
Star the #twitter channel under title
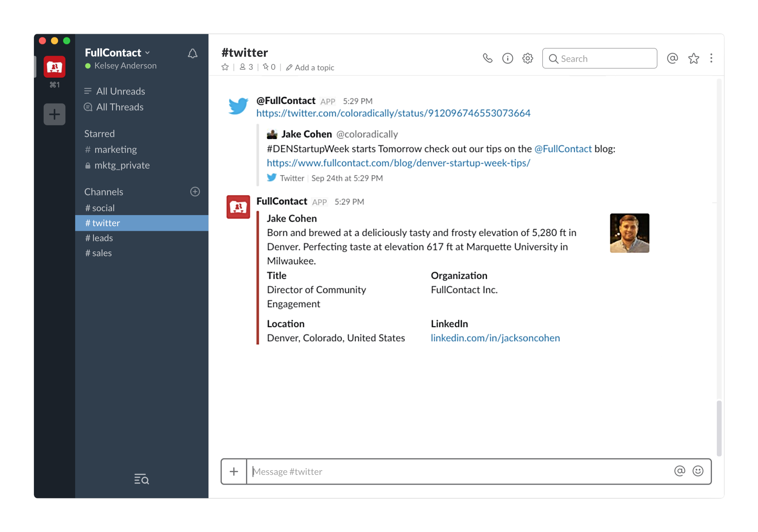click(x=225, y=67)
